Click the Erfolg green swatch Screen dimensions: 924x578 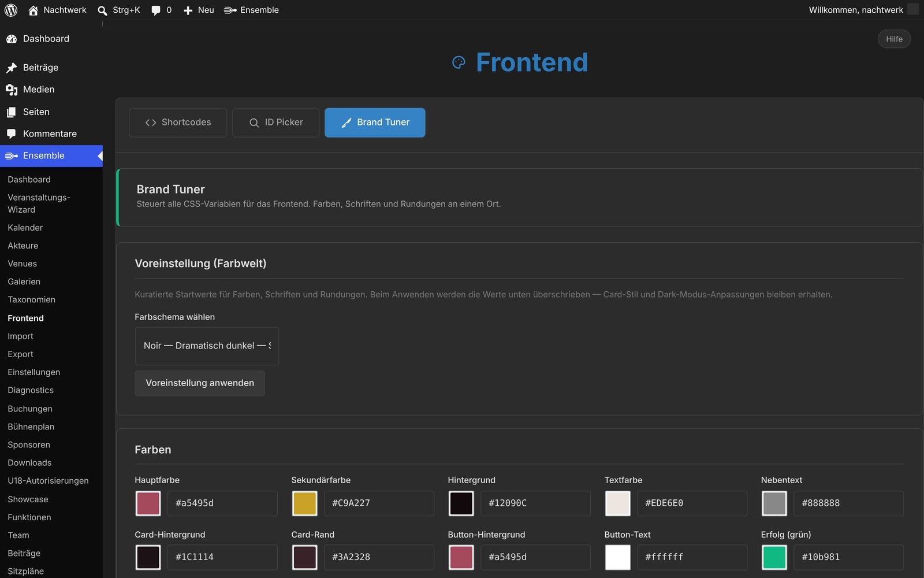click(774, 557)
